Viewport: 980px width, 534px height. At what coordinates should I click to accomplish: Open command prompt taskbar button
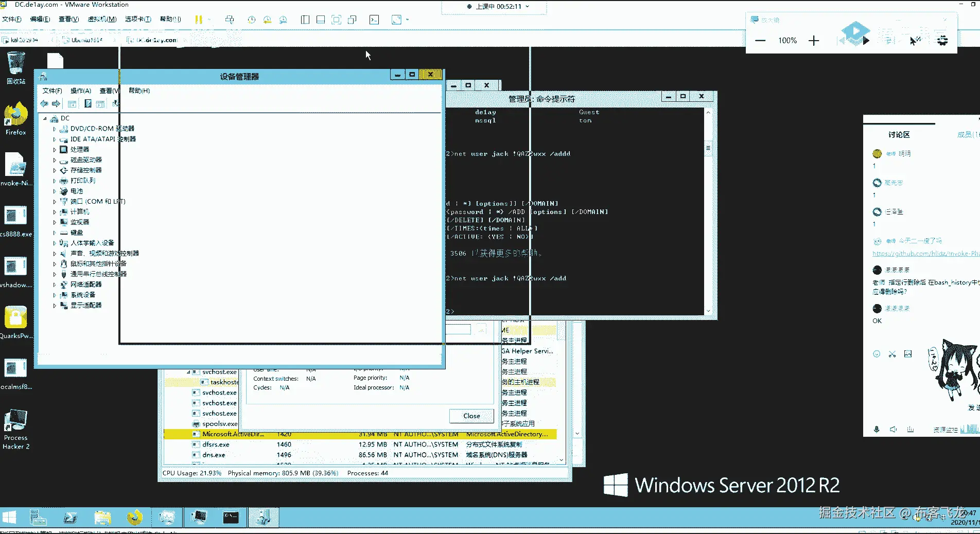point(231,517)
